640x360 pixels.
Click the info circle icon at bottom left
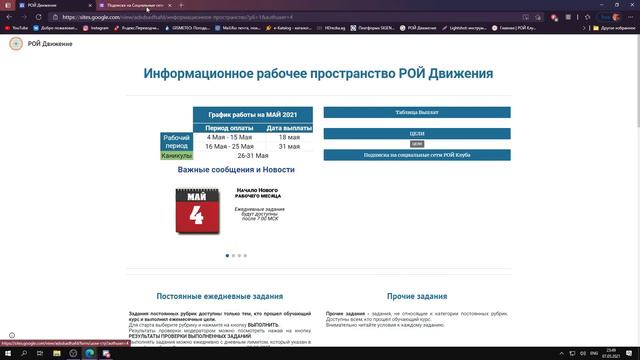pyautogui.click(x=12, y=336)
